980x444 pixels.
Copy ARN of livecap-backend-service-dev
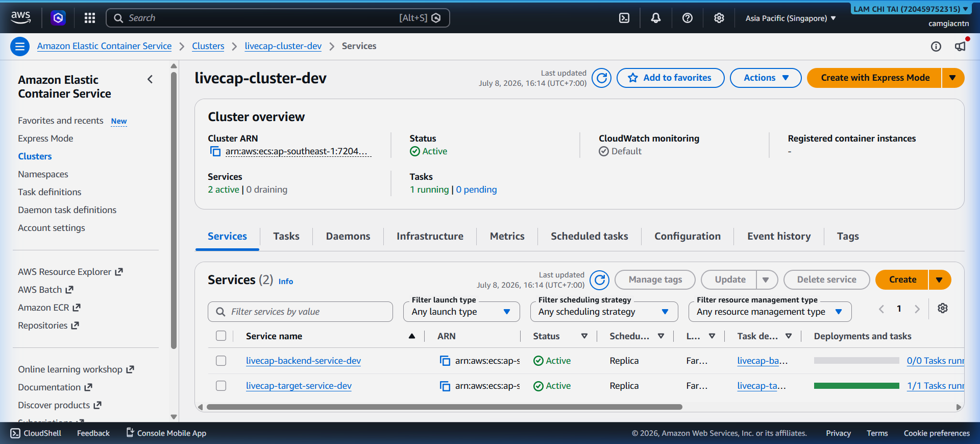coord(445,361)
